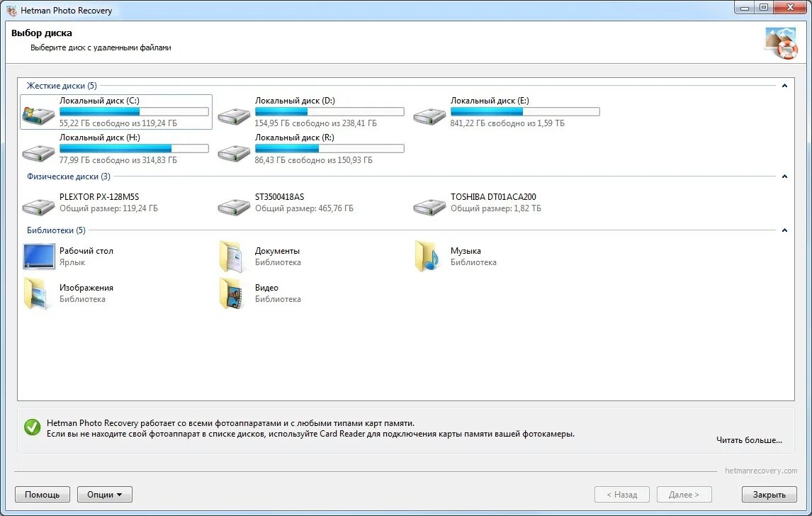Image resolution: width=812 pixels, height=516 pixels.
Task: Click the usage bar of disk D:
Action: (x=329, y=111)
